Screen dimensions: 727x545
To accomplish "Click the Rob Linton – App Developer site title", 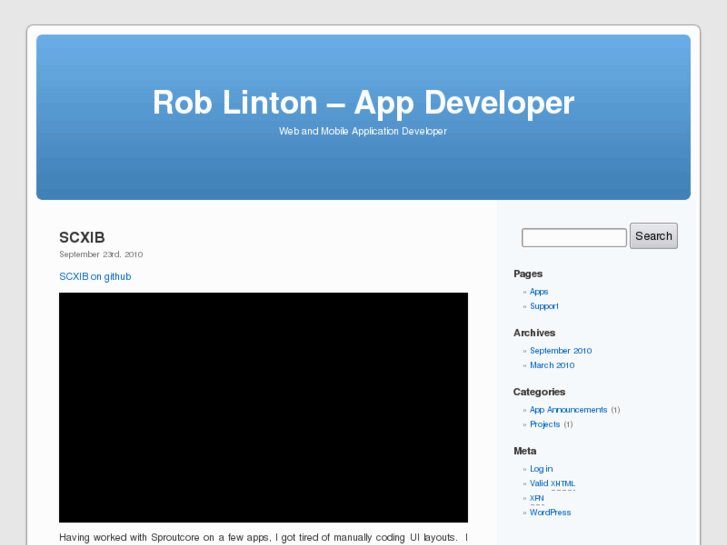I will pyautogui.click(x=363, y=102).
